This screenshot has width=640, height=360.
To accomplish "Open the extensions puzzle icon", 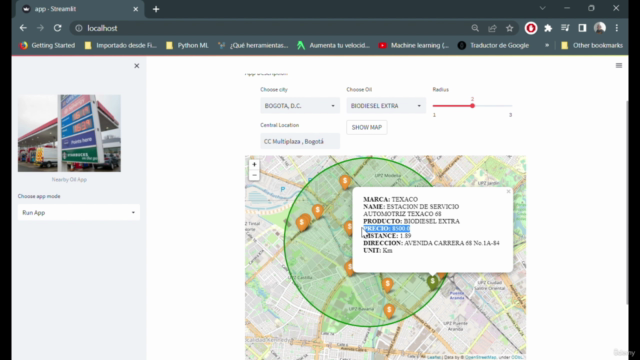I will 548,28.
